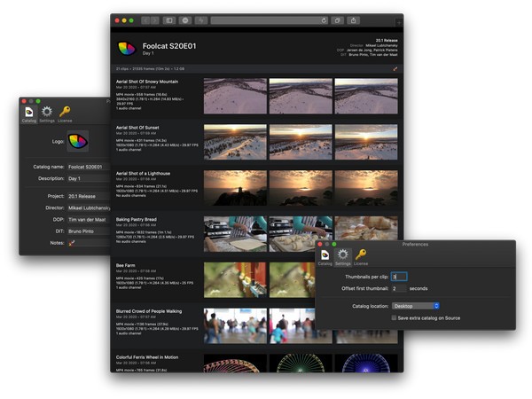Viewport: 532px width, 399px height.
Task: Edit the Catalog name field
Action: [88, 167]
